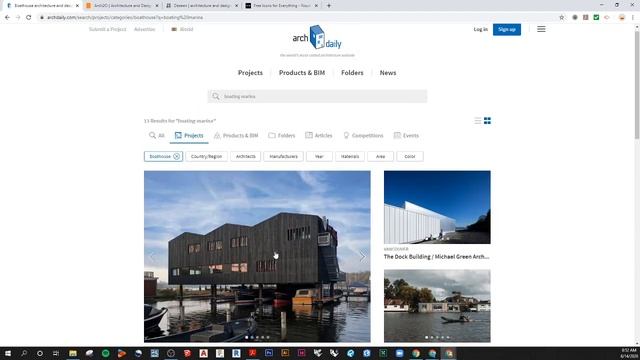This screenshot has height=360, width=640.
Task: Open a new browser tab
Action: 329,6
